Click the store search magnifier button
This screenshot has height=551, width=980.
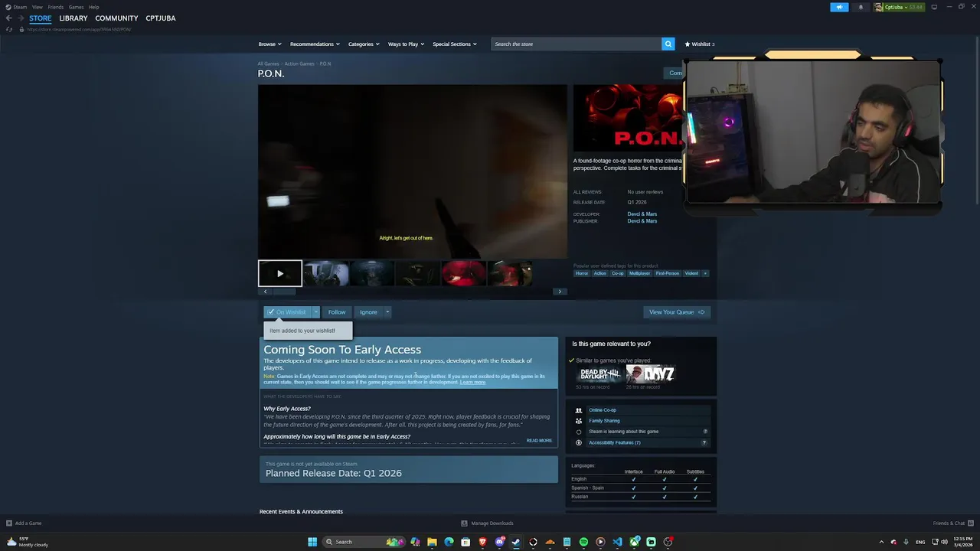668,44
